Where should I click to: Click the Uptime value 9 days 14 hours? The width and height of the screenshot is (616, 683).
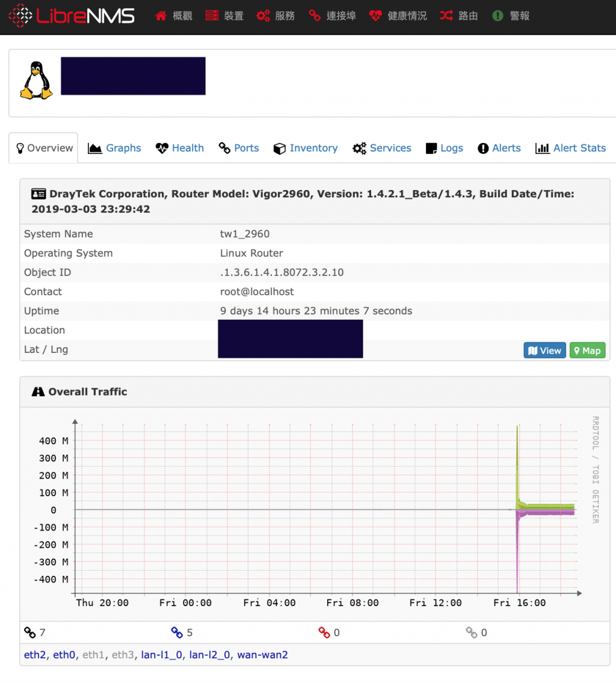(x=316, y=311)
